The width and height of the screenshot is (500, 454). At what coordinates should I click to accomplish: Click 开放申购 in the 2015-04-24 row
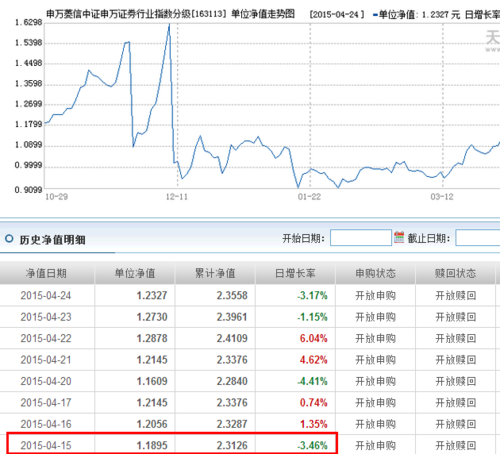[x=375, y=295]
